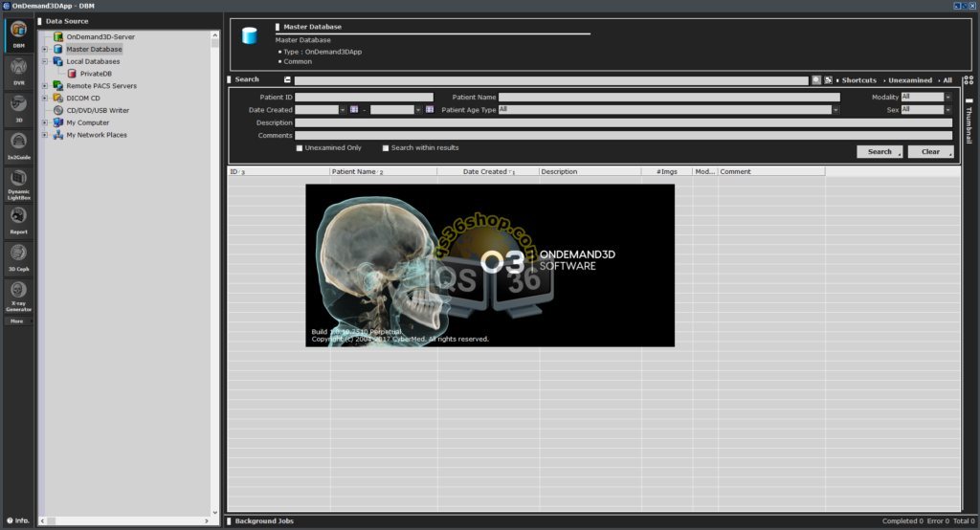Sort by Comment column header
The image size is (980, 530).
click(x=770, y=172)
